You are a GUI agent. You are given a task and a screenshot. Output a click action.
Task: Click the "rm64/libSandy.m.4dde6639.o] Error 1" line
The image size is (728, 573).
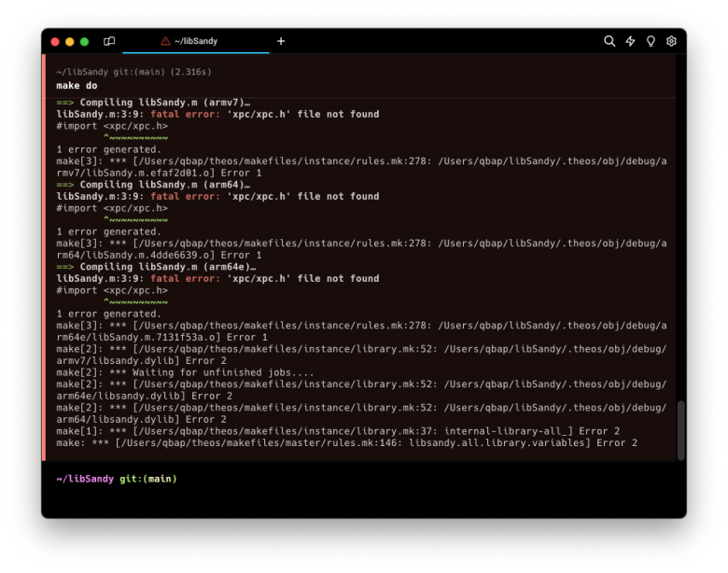(x=159, y=256)
